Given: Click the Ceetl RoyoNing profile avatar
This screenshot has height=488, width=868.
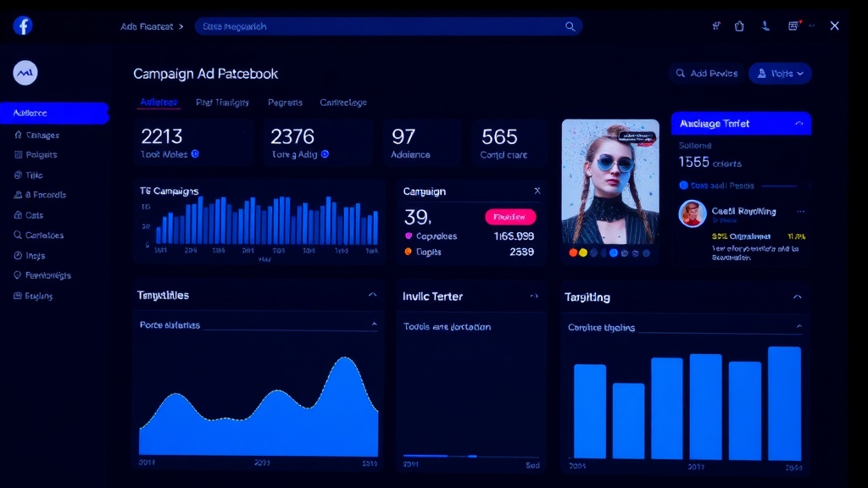Looking at the screenshot, I should click(693, 213).
